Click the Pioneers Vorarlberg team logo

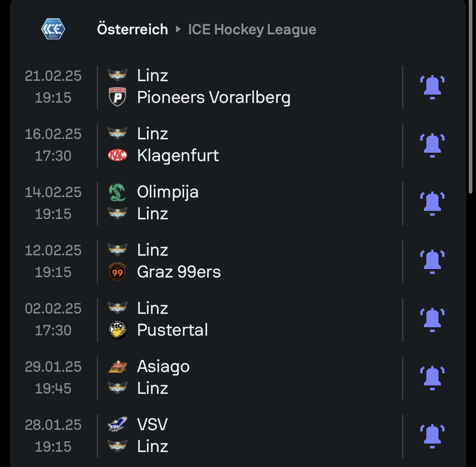[117, 97]
